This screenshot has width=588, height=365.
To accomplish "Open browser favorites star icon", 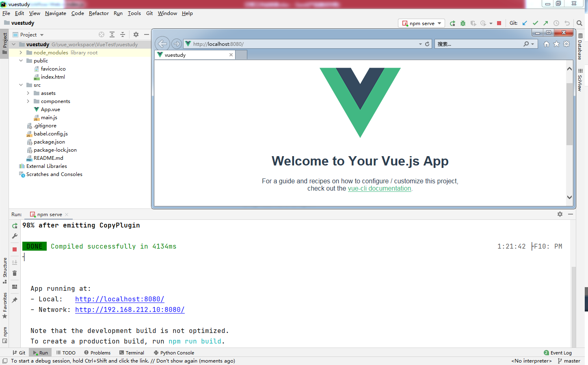I will [x=556, y=44].
